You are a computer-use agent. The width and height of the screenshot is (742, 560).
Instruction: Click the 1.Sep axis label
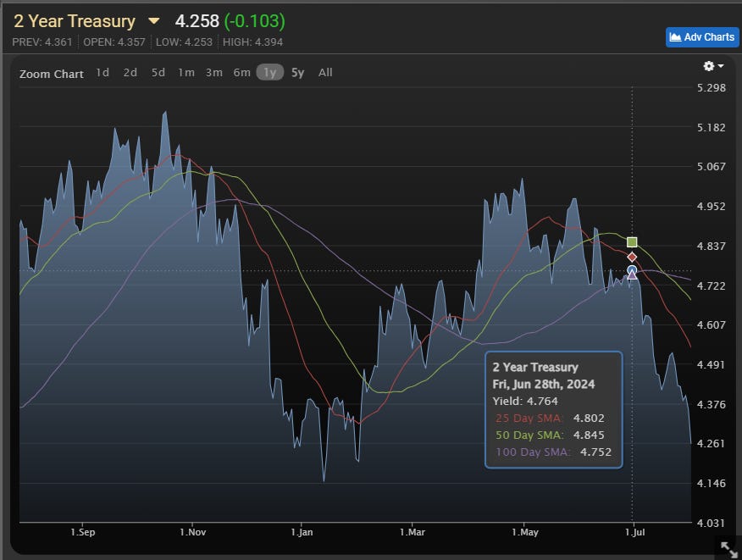tap(83, 532)
